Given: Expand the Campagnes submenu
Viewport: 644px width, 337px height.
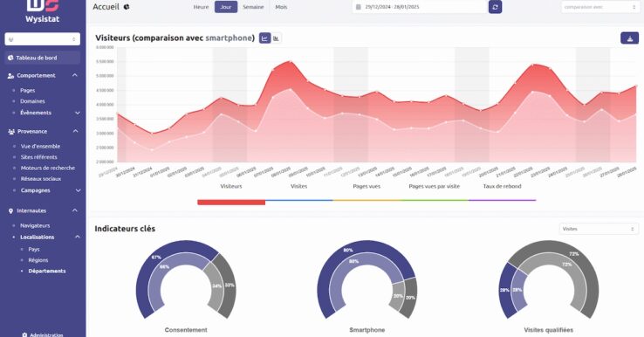Looking at the screenshot, I should coord(78,190).
